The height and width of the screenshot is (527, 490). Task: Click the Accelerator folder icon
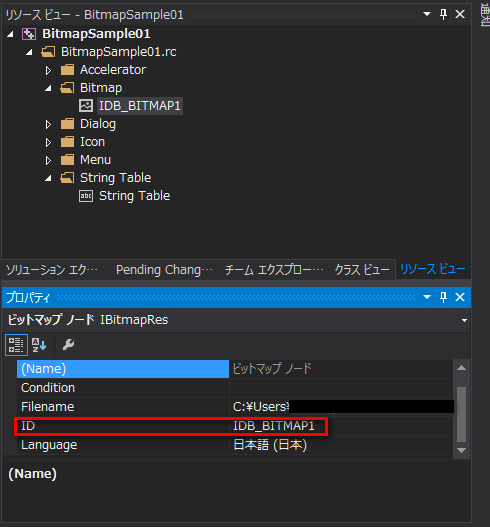67,70
